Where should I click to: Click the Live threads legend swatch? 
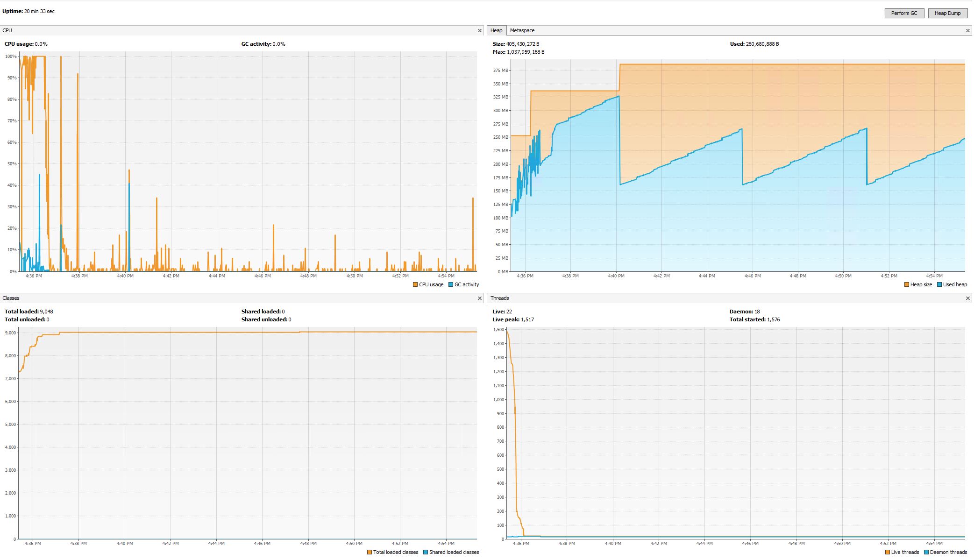pos(888,552)
